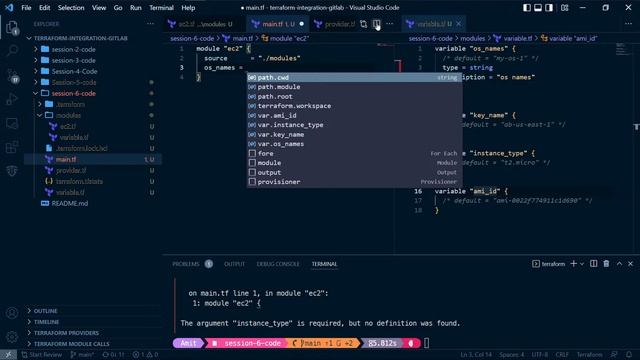640x360 pixels.
Task: Expand the TERRAFORM PROVIDERS section
Action: [29, 333]
